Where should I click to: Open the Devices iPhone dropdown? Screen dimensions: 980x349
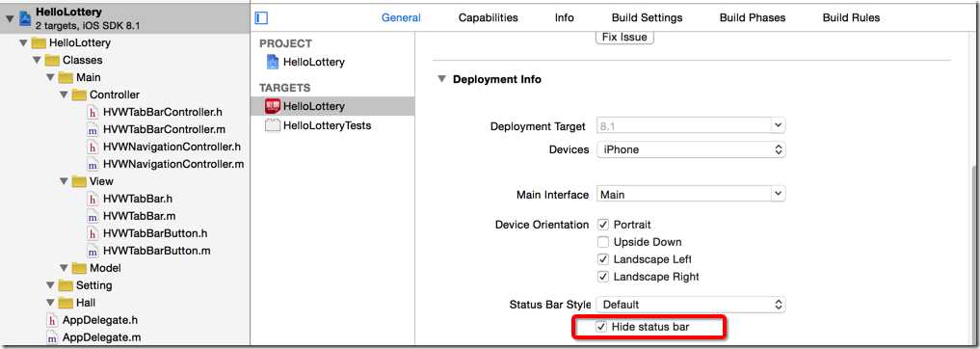tap(691, 149)
